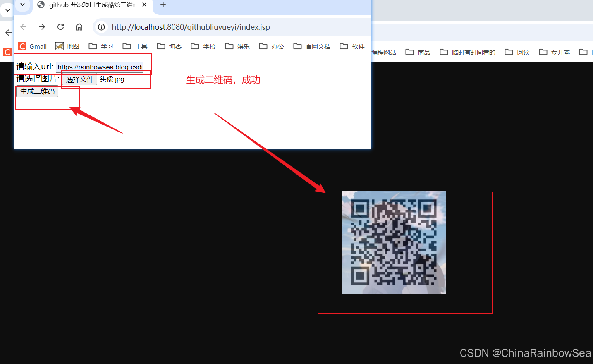Focus the localhost:8080 address bar
The height and width of the screenshot is (364, 593).
coord(232,27)
